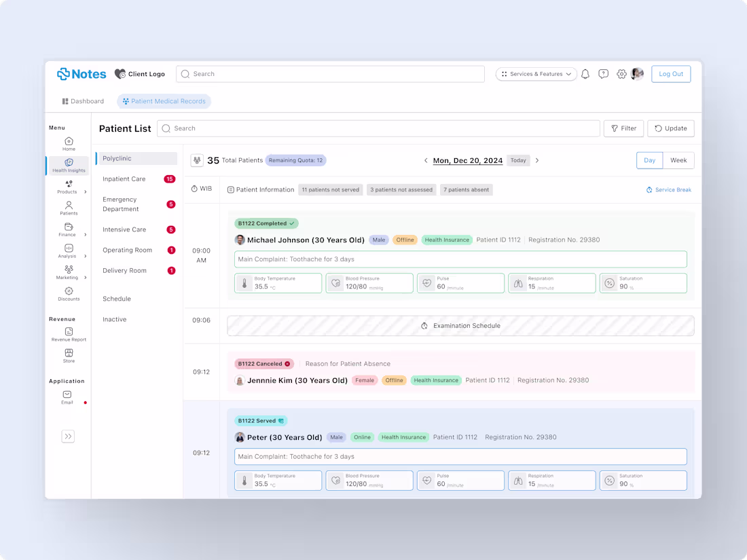Open Email in the Application section
This screenshot has width=747, height=560.
pos(67,398)
